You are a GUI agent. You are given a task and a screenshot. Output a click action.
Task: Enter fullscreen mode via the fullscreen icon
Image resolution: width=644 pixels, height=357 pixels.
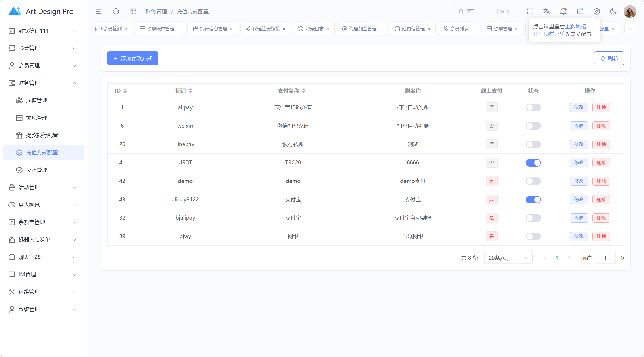pos(530,11)
